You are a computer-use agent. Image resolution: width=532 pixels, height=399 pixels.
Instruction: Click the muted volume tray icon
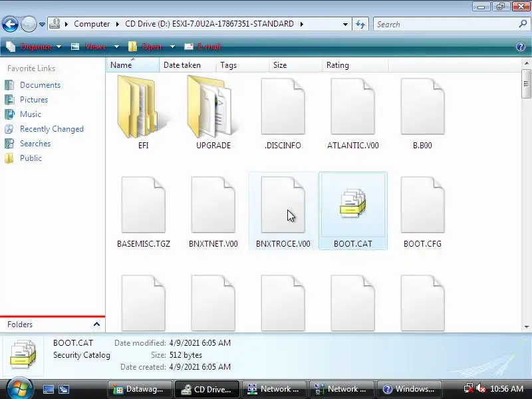pos(481,388)
